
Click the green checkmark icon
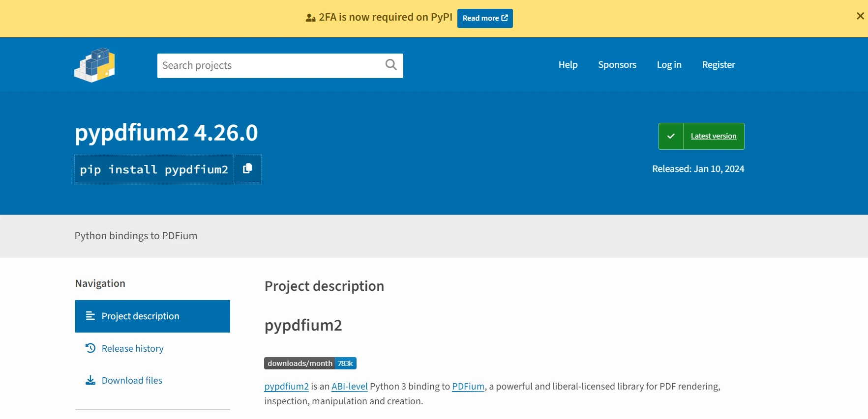click(x=671, y=136)
